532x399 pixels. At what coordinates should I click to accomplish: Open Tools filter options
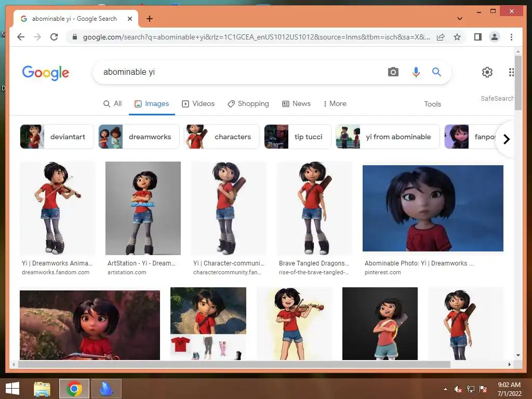432,104
